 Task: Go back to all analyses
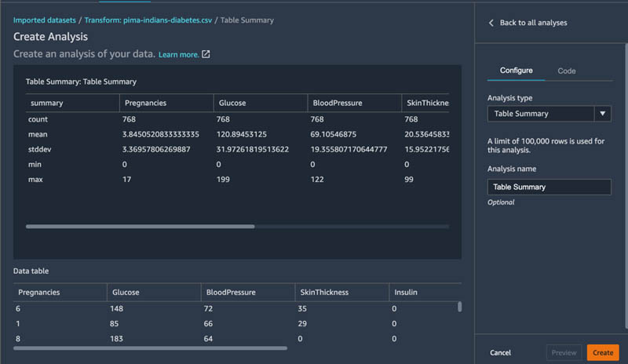click(x=533, y=23)
